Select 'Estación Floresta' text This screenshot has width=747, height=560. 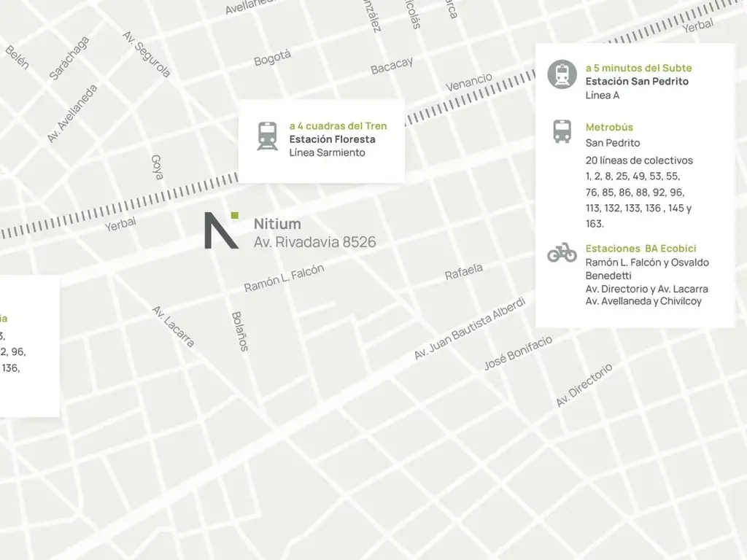pos(332,139)
